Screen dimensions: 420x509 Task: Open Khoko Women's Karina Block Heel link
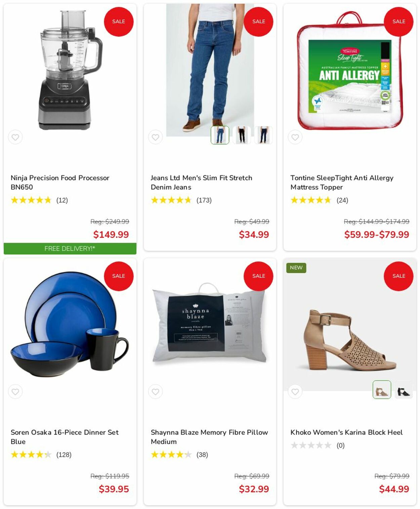pos(346,432)
